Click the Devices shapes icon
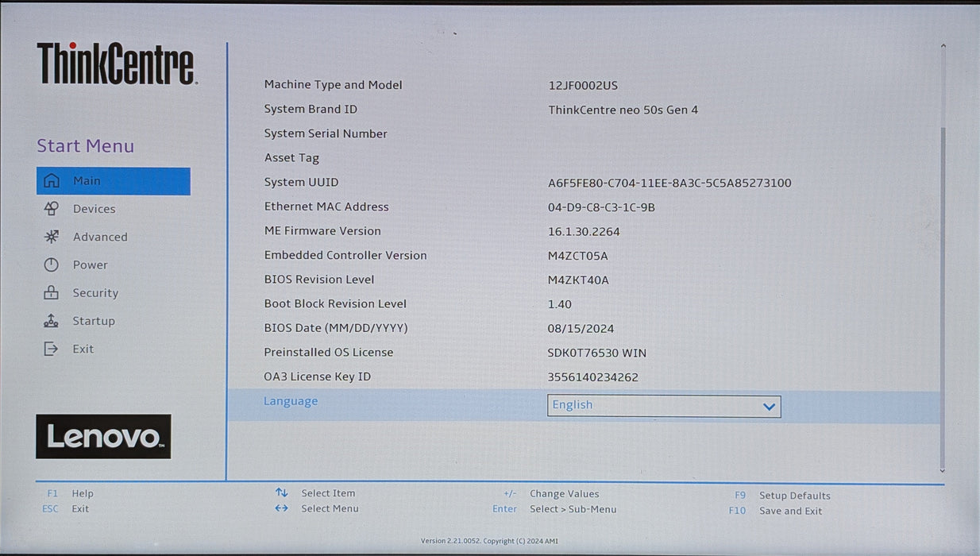Image resolution: width=980 pixels, height=556 pixels. coord(52,209)
